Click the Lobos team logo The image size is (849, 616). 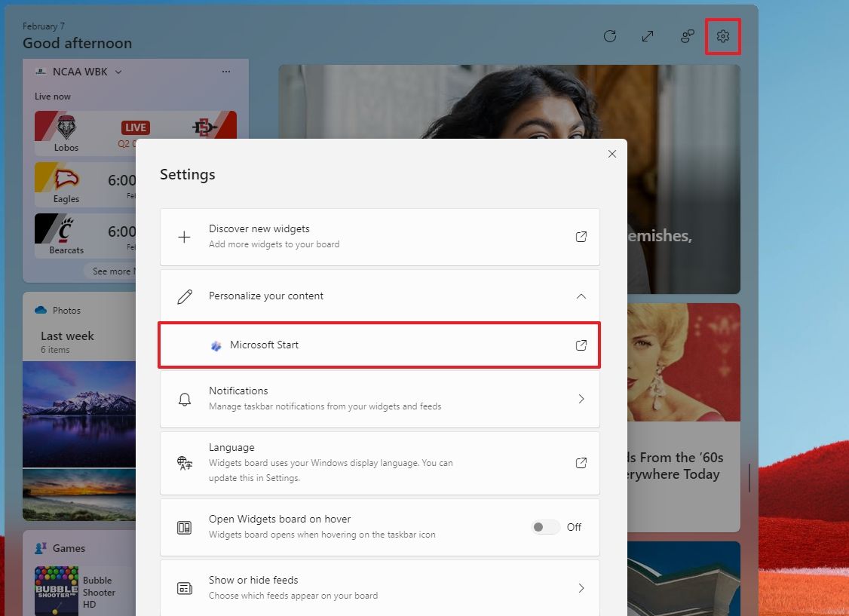coord(66,127)
